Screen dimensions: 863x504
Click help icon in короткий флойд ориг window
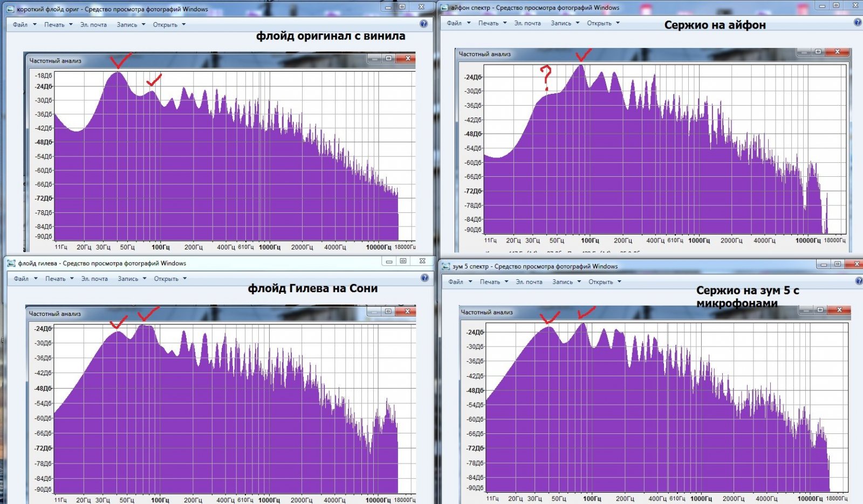point(423,24)
